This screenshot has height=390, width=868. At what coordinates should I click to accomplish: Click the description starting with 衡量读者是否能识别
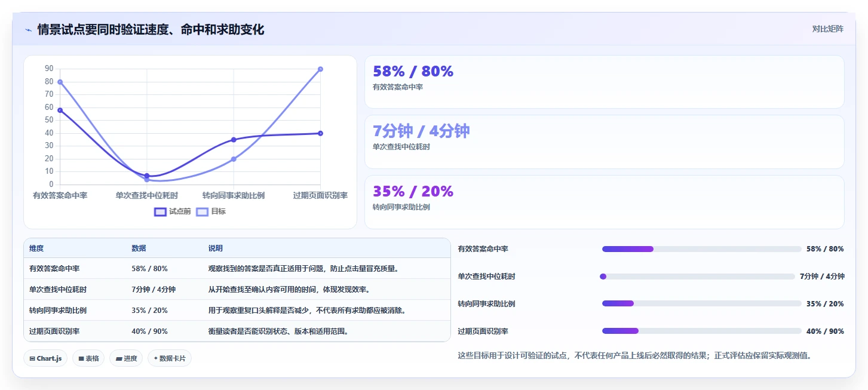pyautogui.click(x=278, y=331)
